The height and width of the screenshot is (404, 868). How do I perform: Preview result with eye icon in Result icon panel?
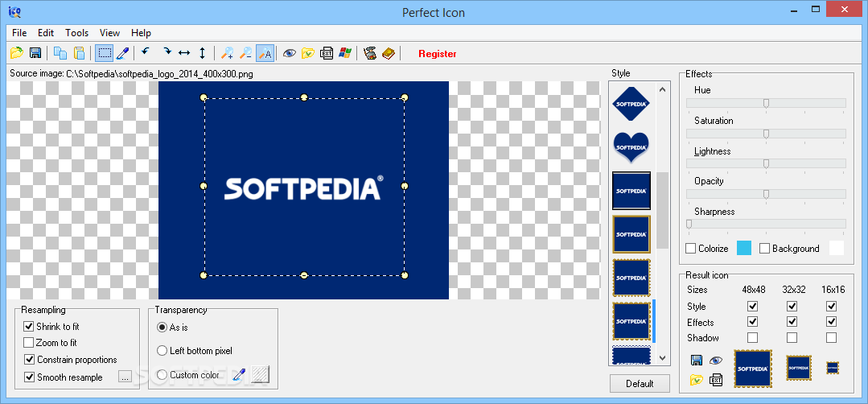click(x=716, y=361)
